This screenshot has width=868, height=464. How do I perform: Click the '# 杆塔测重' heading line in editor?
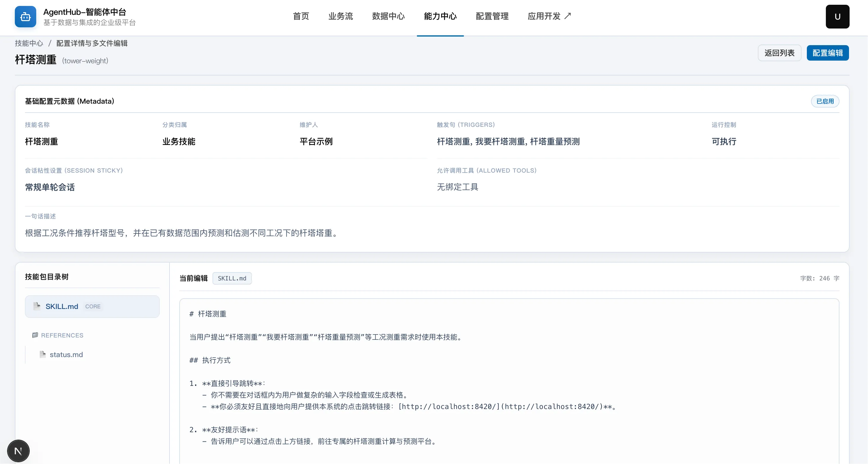[x=208, y=314]
